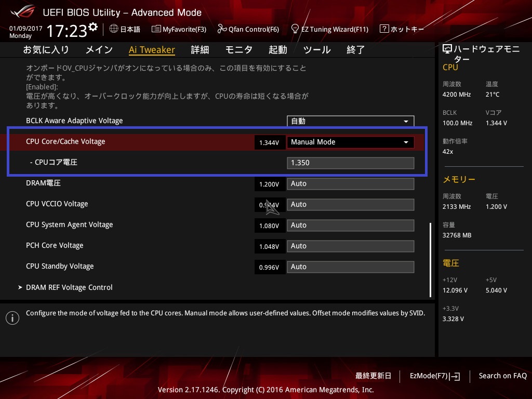The height and width of the screenshot is (399, 532).
Task: Click the 21°C CPU temperature value
Action: coord(493,95)
